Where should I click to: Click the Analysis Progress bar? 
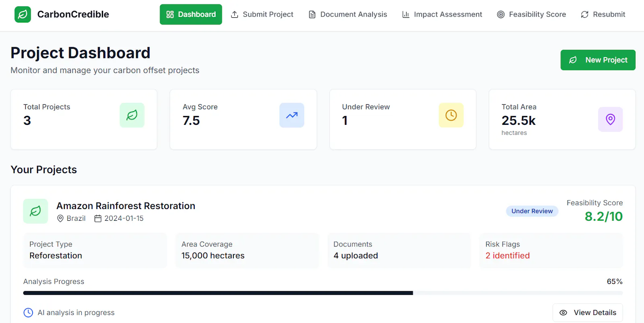pyautogui.click(x=323, y=293)
